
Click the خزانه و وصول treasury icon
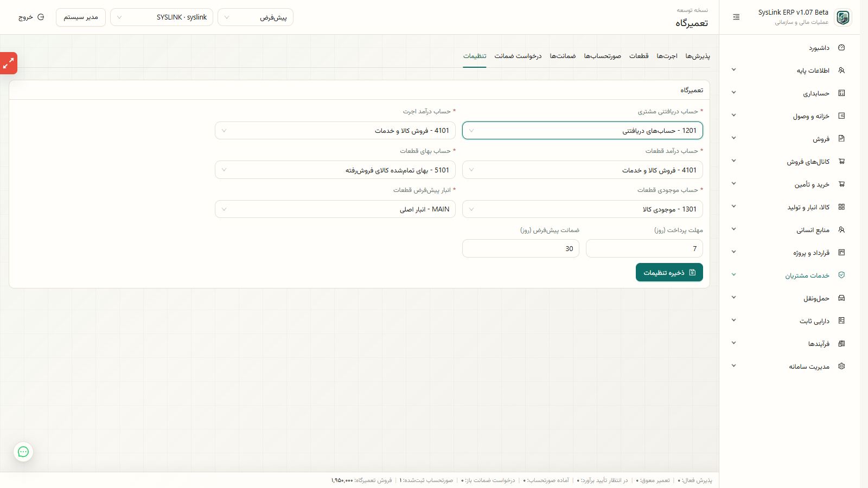coord(841,116)
